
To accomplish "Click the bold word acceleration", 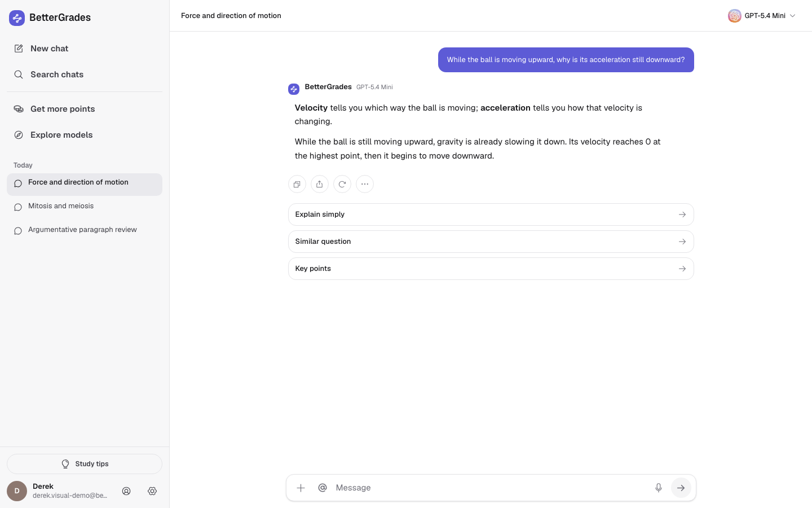I will (505, 108).
